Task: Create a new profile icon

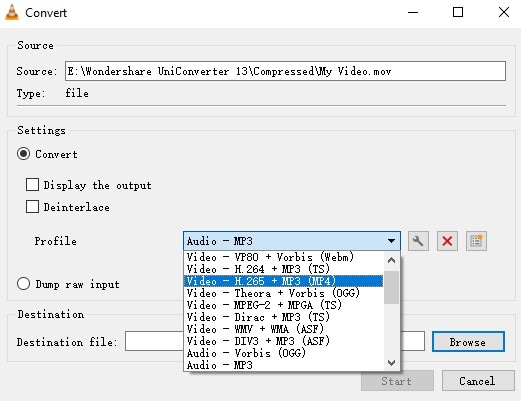Action: [x=476, y=241]
